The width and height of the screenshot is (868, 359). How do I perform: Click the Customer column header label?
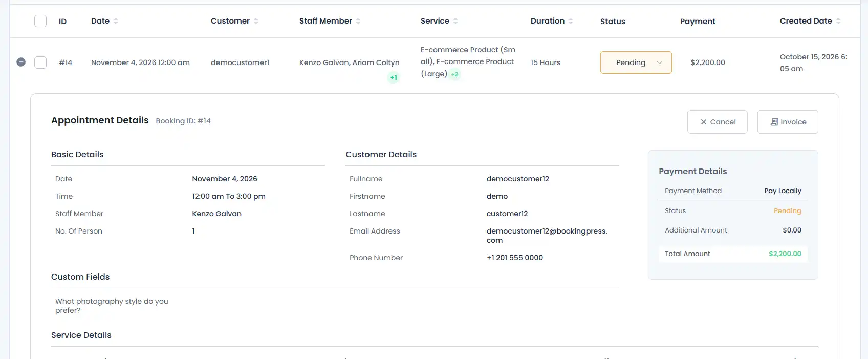(230, 21)
